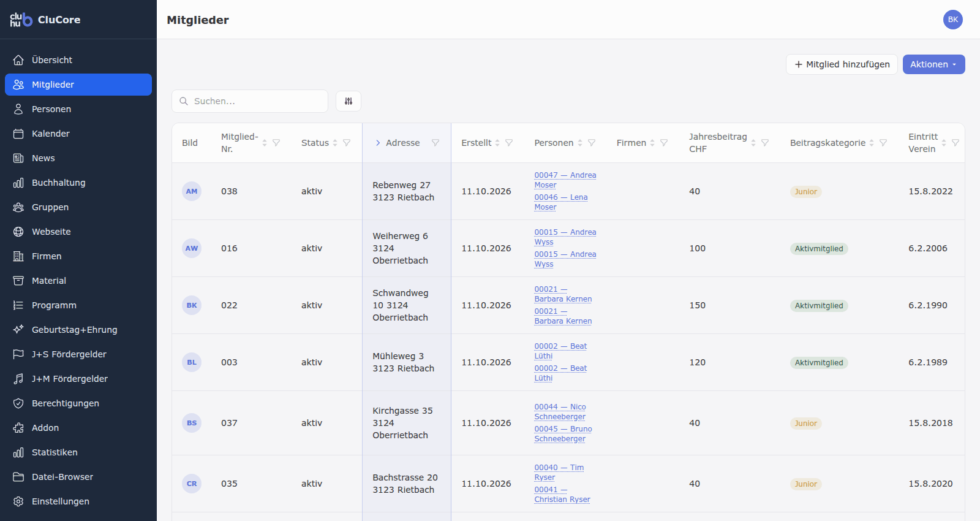The width and height of the screenshot is (980, 521).
Task: Sort the Status column
Action: [335, 143]
